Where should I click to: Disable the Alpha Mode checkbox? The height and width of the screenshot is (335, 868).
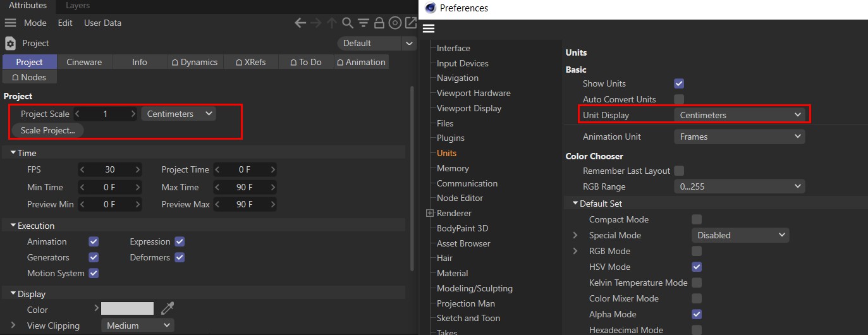(697, 314)
